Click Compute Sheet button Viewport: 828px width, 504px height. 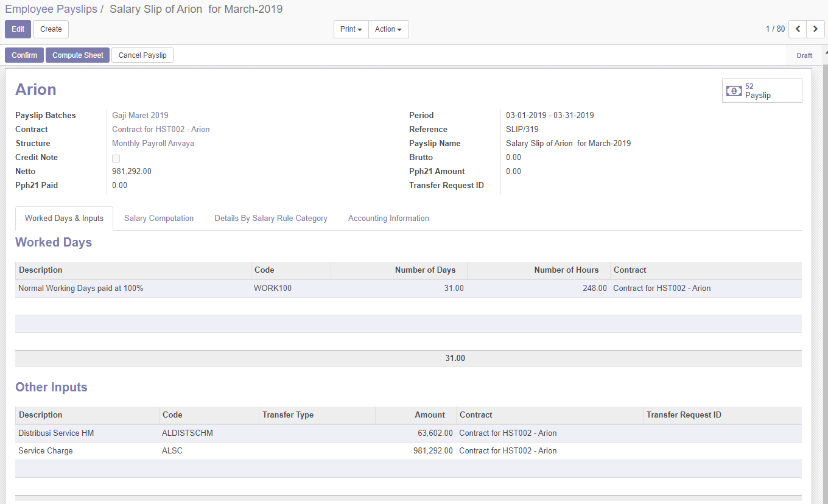click(x=78, y=55)
